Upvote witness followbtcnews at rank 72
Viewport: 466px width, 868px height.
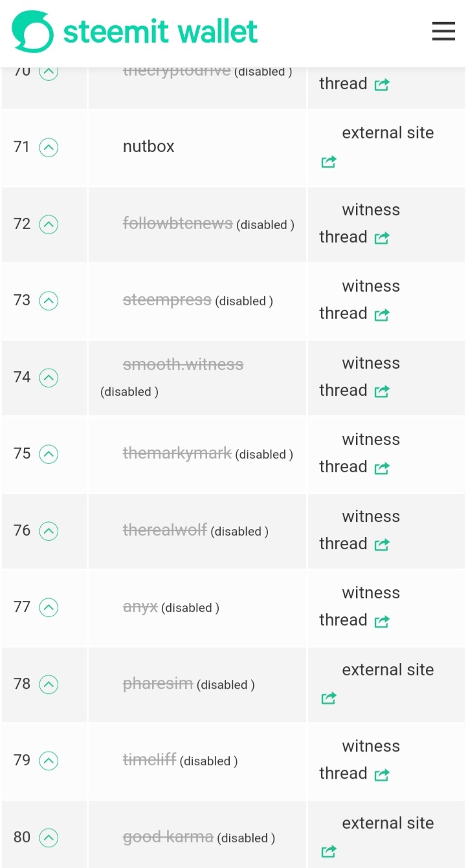[x=49, y=224]
